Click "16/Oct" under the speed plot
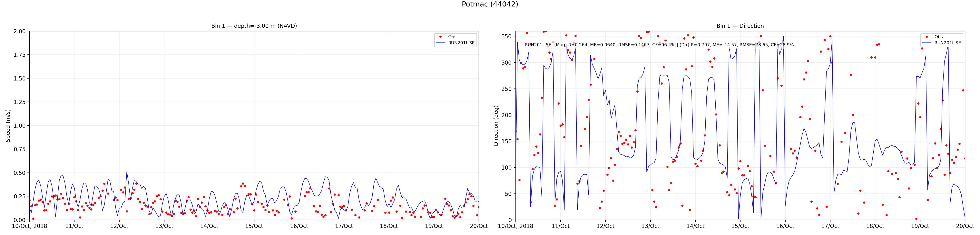This screenshot has width=980, height=235. (x=299, y=226)
